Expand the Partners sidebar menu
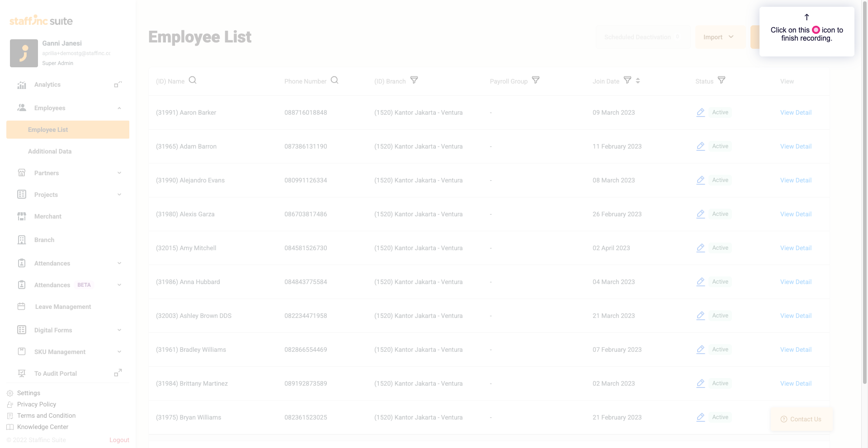 119,173
